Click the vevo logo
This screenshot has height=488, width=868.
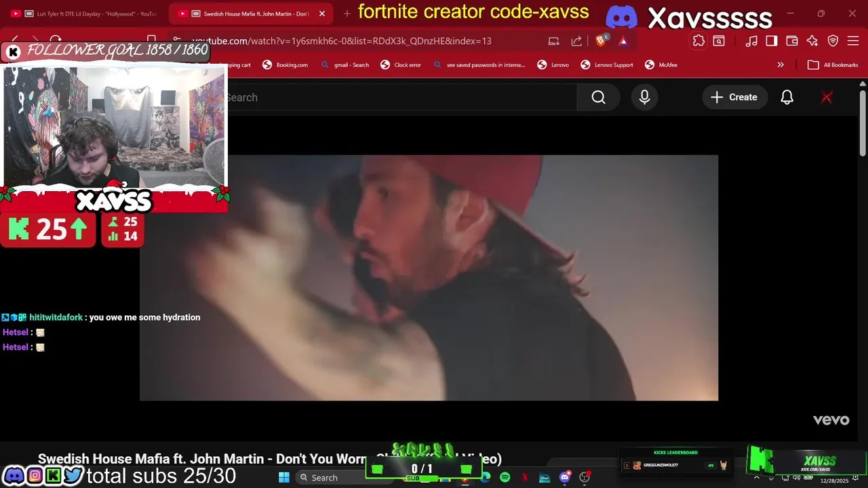coord(831,420)
